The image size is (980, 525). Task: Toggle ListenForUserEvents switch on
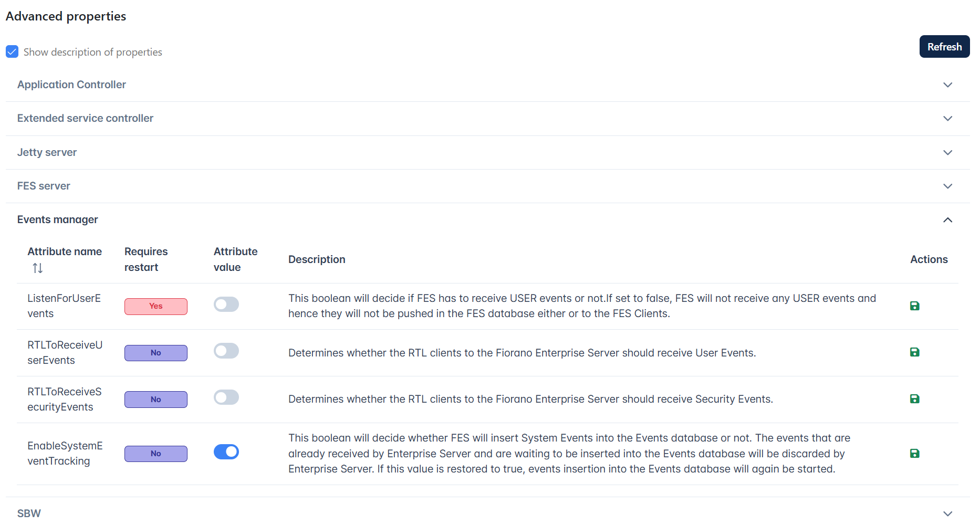tap(226, 304)
